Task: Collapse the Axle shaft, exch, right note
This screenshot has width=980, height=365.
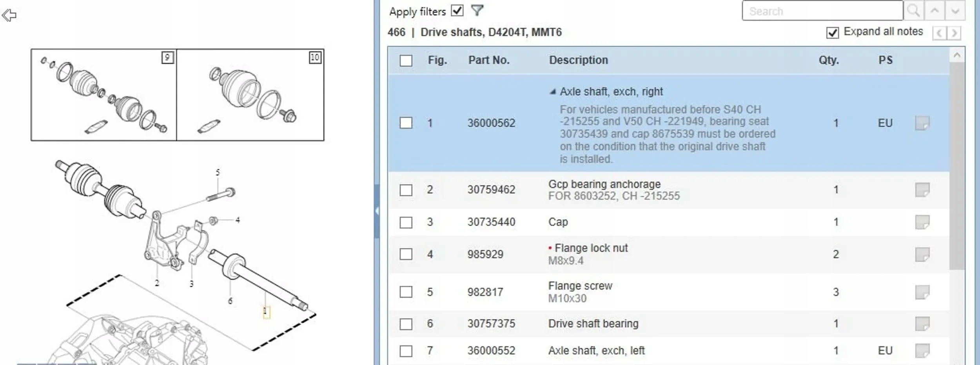Action: pyautogui.click(x=553, y=92)
